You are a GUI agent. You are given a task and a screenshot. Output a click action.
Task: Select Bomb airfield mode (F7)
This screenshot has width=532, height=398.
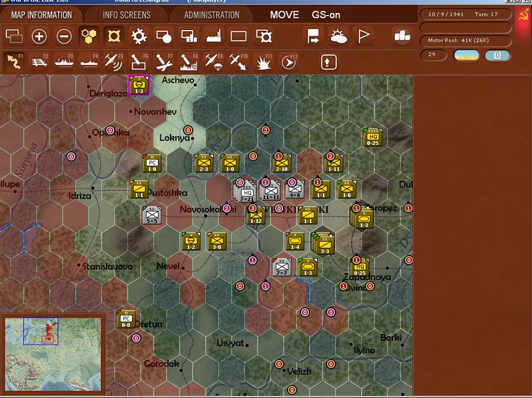pyautogui.click(x=164, y=62)
